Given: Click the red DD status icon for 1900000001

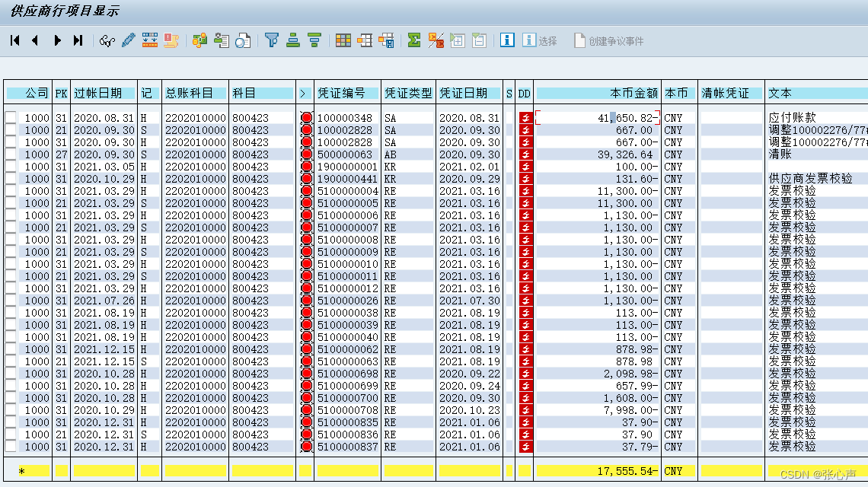Looking at the screenshot, I should pos(525,167).
